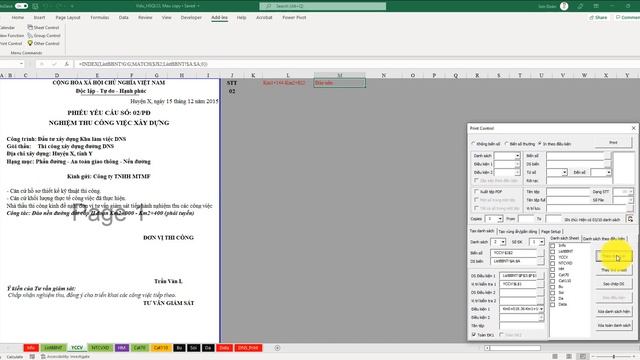Viewport: 640px width, 360px height.
Task: Select the Đào nền cell in column M
Action: (x=340, y=83)
